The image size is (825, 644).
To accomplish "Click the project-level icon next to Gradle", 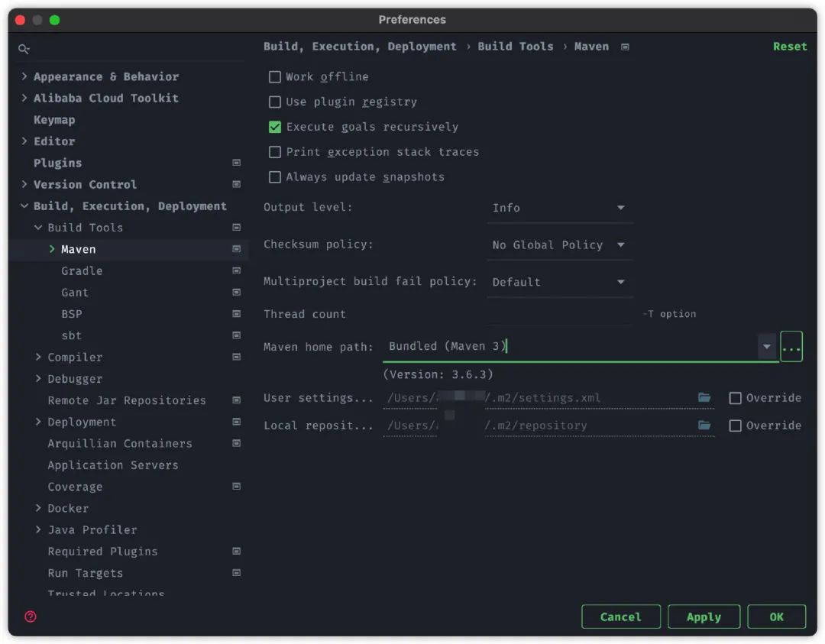I will point(237,270).
